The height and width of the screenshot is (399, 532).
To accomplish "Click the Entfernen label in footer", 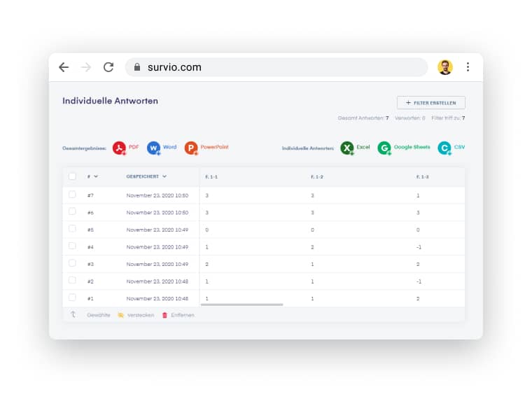I will (183, 315).
